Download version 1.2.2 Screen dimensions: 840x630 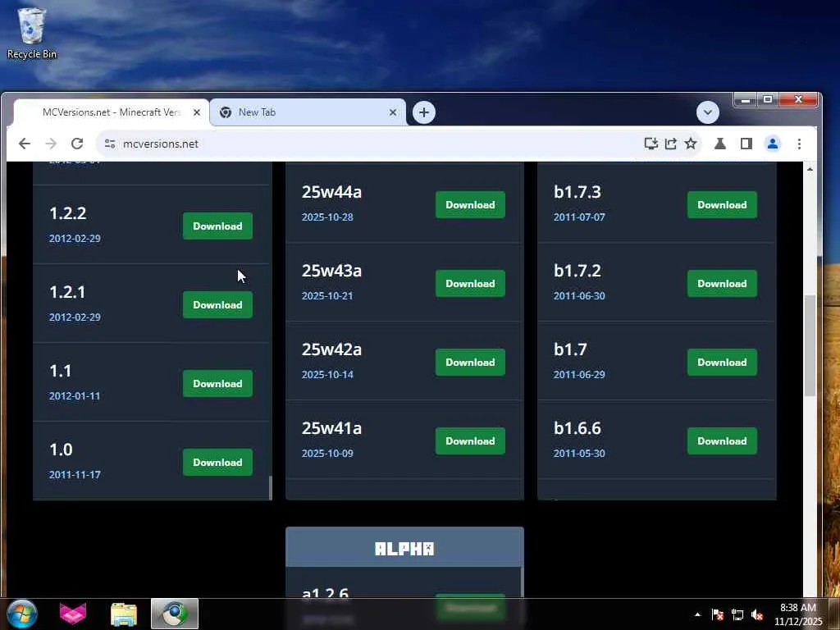tap(217, 226)
